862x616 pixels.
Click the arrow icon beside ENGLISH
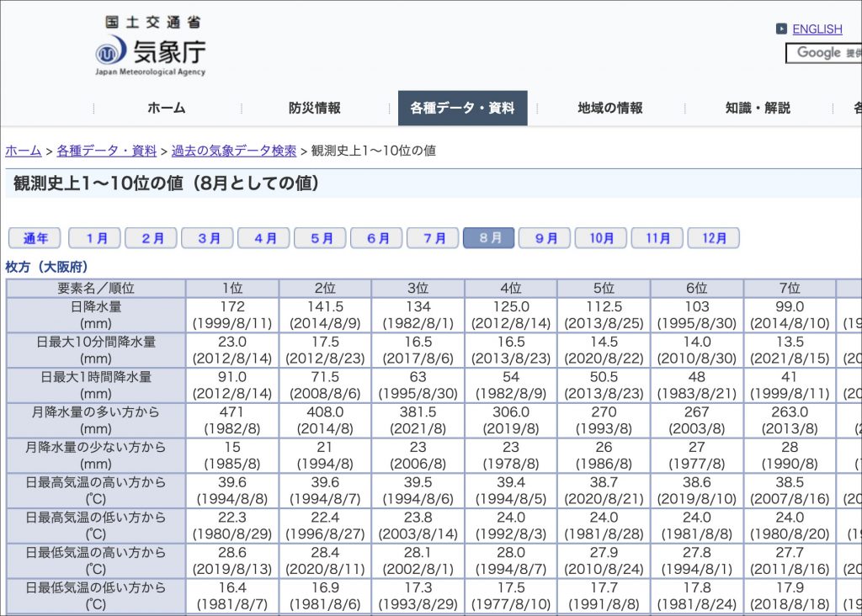click(781, 29)
